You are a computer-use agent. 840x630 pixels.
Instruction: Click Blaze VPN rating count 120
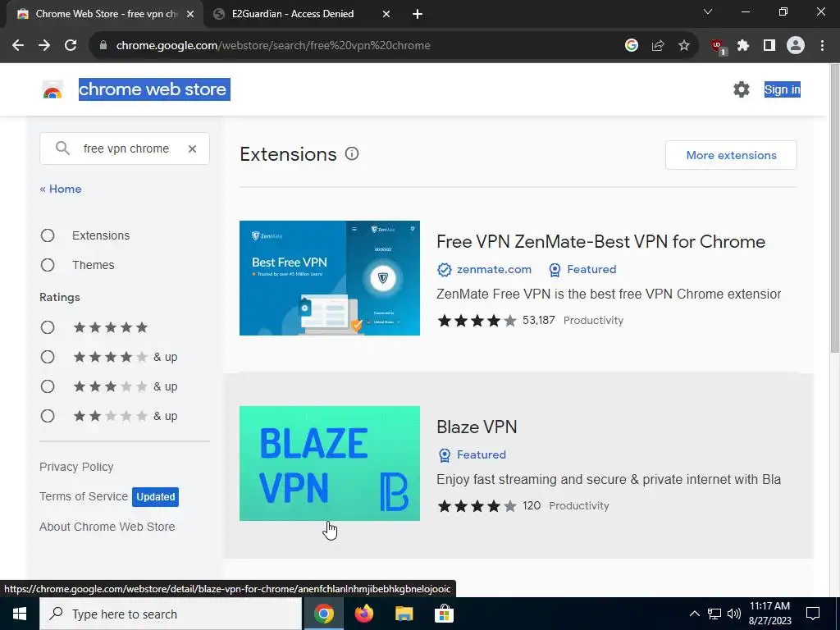point(532,505)
